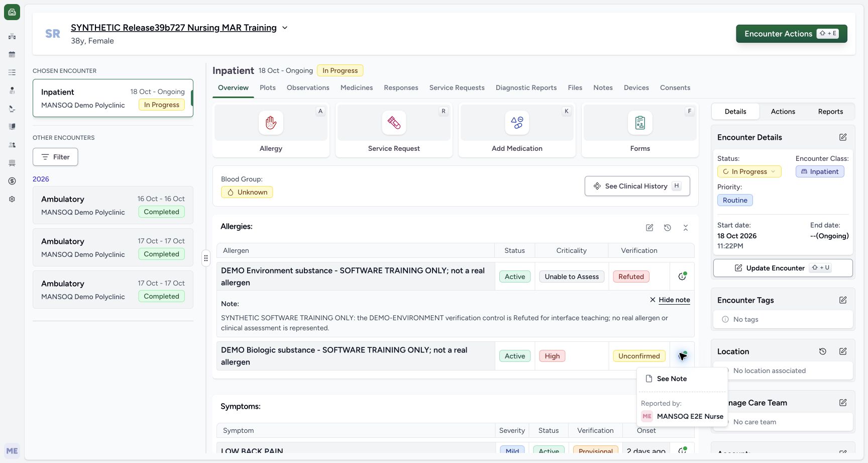Select See Note in popup menu
Viewport: 868px width, 463px height.
682,379
